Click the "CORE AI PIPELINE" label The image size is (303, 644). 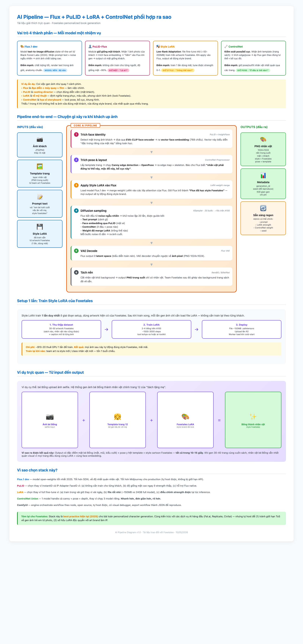[85, 126]
